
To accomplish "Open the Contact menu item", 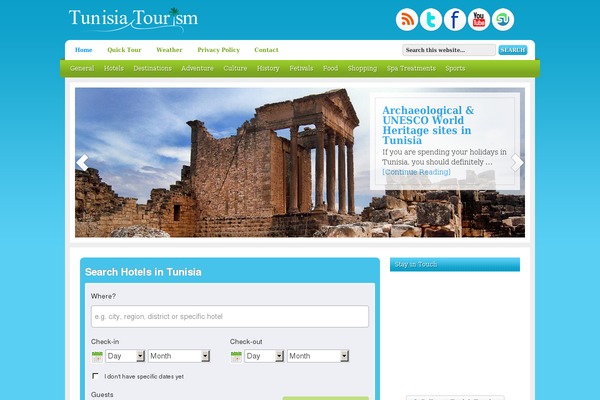I will point(266,50).
